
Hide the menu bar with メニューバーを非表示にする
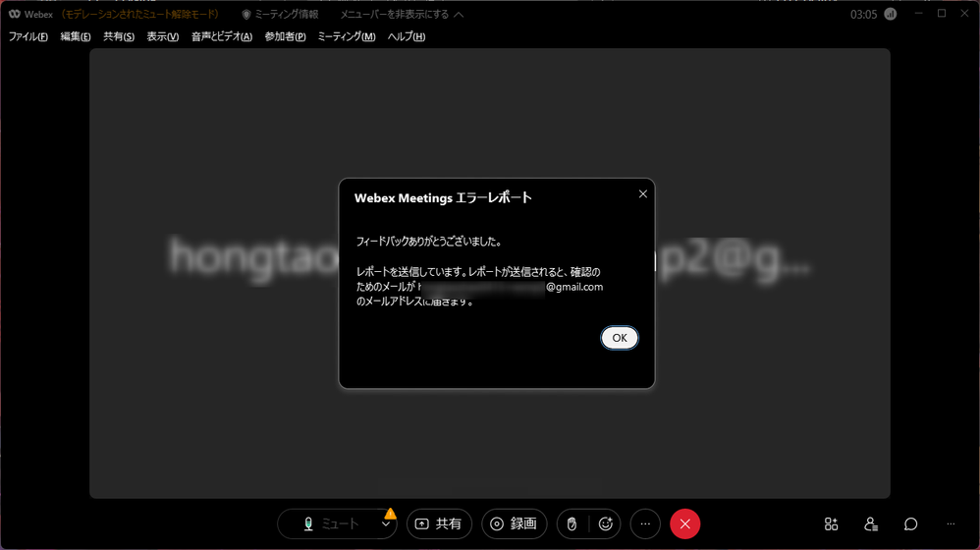(x=402, y=15)
